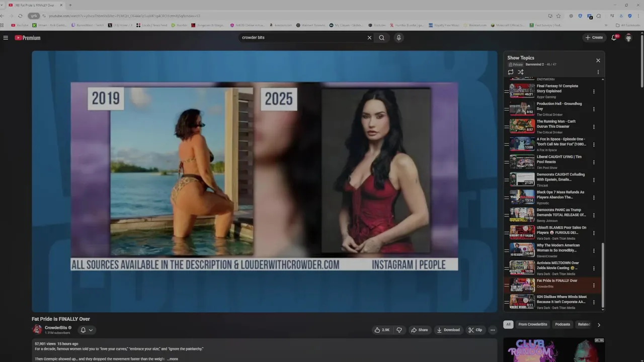
Task: Open the notifications bell in the header
Action: click(x=614, y=38)
